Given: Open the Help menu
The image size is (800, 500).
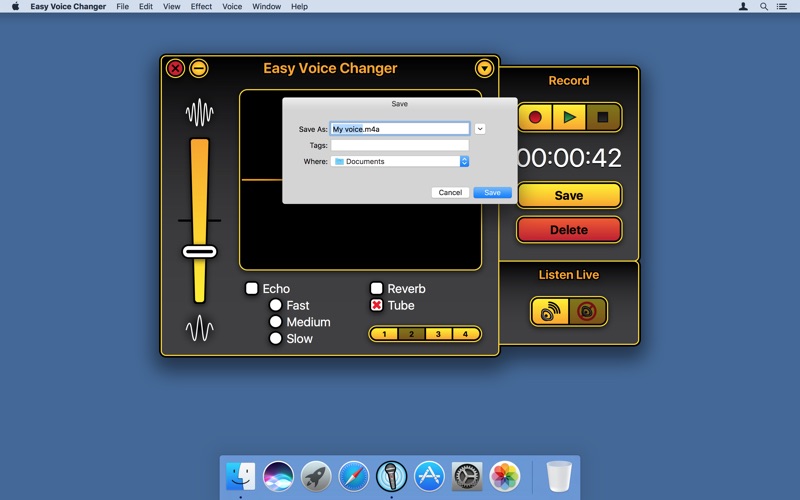Looking at the screenshot, I should pyautogui.click(x=299, y=6).
